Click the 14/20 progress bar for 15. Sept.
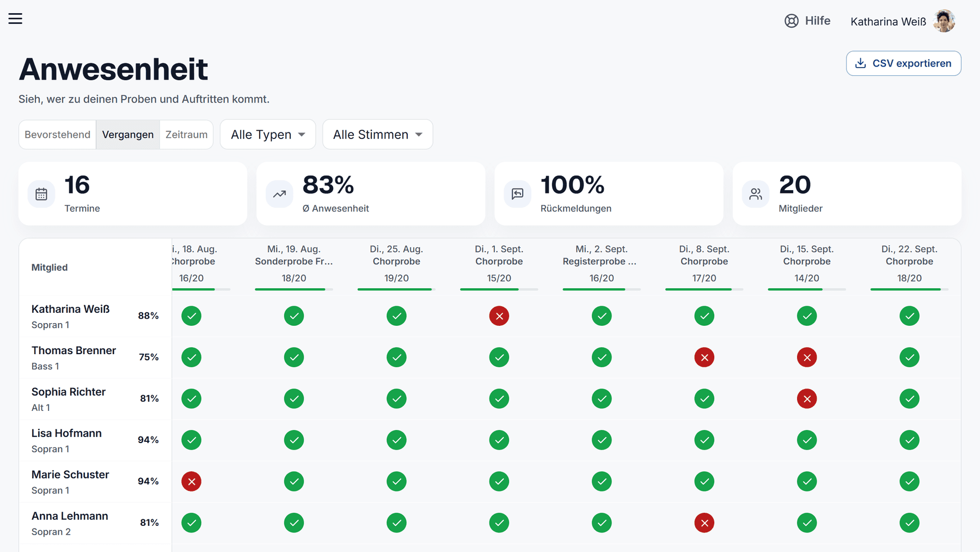Viewport: 980px width, 552px height. (x=807, y=289)
